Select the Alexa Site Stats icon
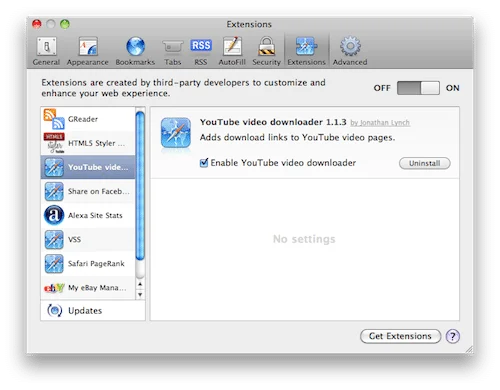The width and height of the screenshot is (500, 390). [x=54, y=215]
